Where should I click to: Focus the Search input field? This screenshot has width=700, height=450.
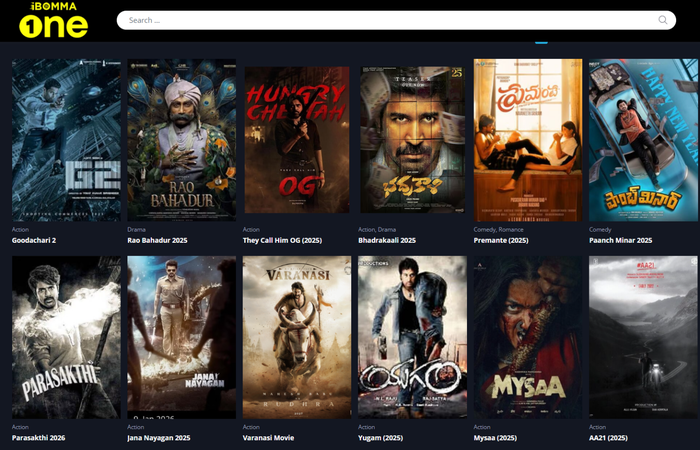click(x=396, y=20)
